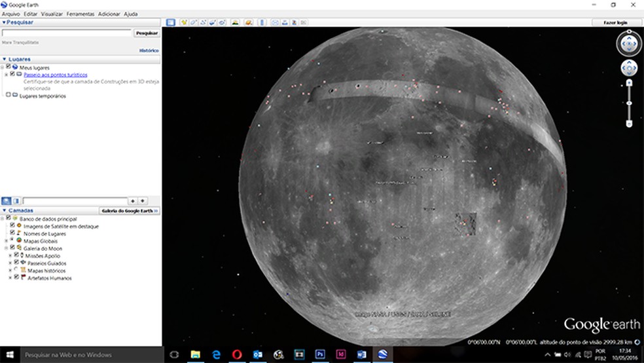Open the Ajuda menu

(131, 14)
